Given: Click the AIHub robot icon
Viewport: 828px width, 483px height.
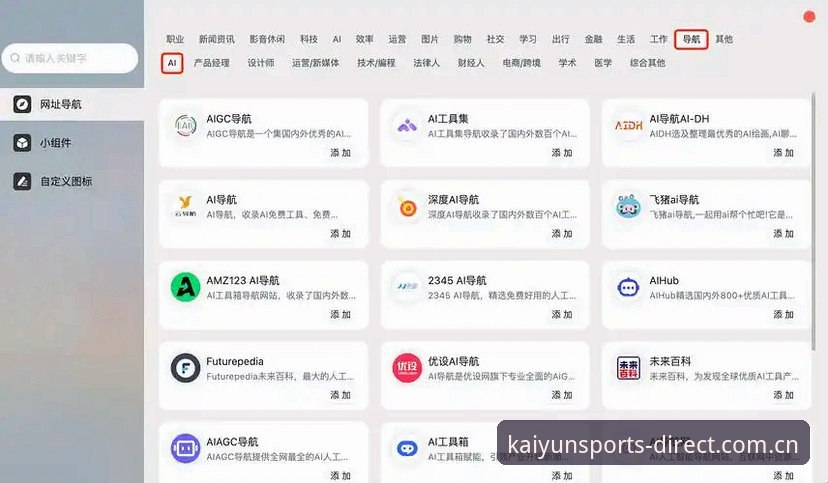Looking at the screenshot, I should 628,287.
